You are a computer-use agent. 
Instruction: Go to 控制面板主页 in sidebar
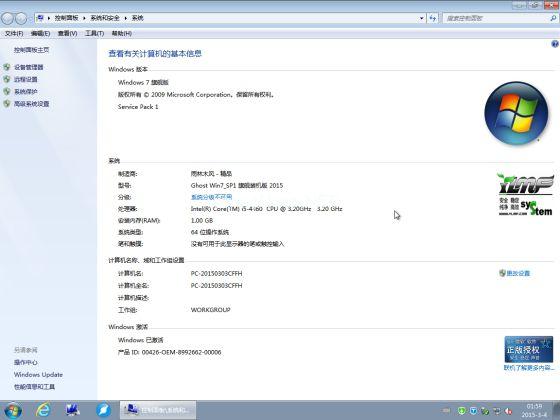point(31,50)
